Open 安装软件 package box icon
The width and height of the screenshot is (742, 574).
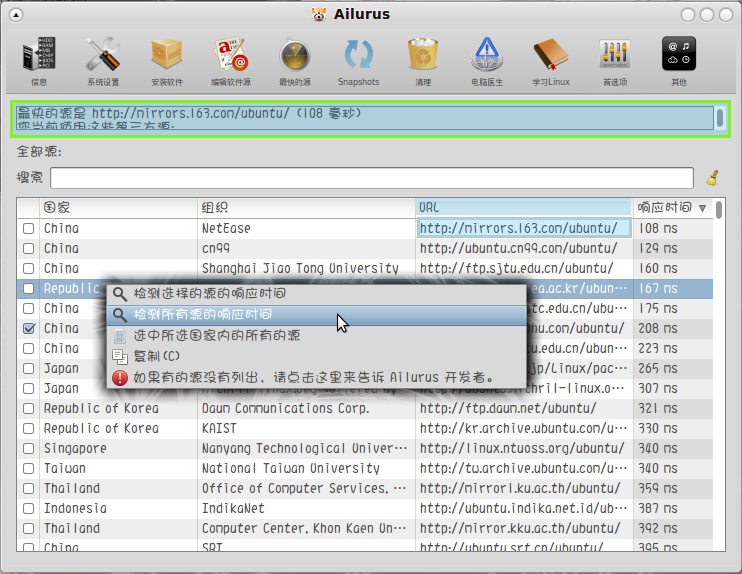coord(167,54)
